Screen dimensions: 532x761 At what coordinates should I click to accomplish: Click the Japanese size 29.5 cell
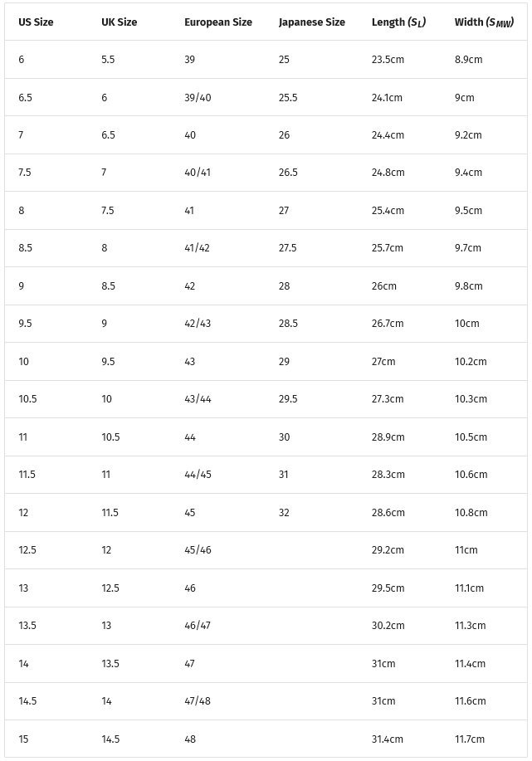(x=288, y=399)
